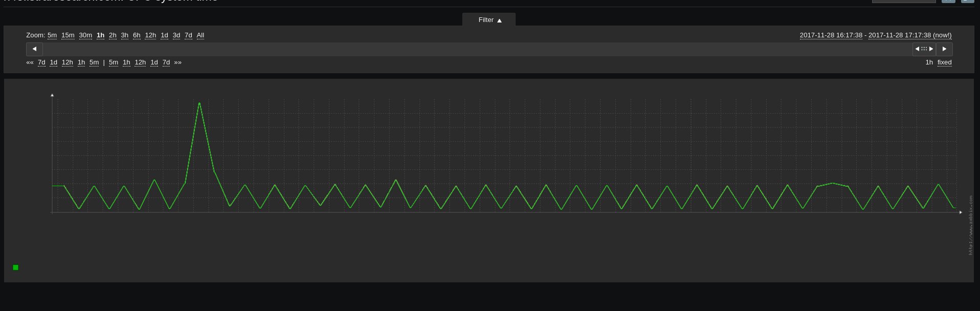Screen dimensions: 980x311
Task: Click the right arrow timeline scroll button
Action: pyautogui.click(x=944, y=49)
